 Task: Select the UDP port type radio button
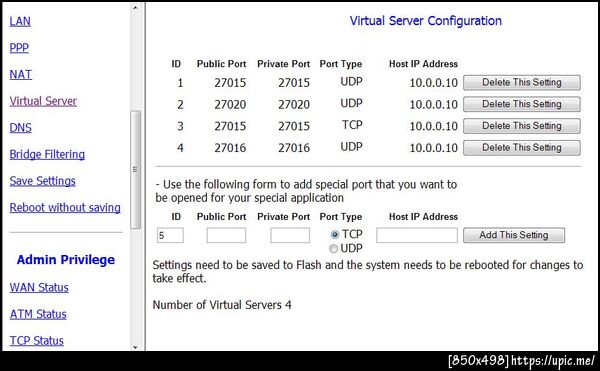click(x=334, y=249)
